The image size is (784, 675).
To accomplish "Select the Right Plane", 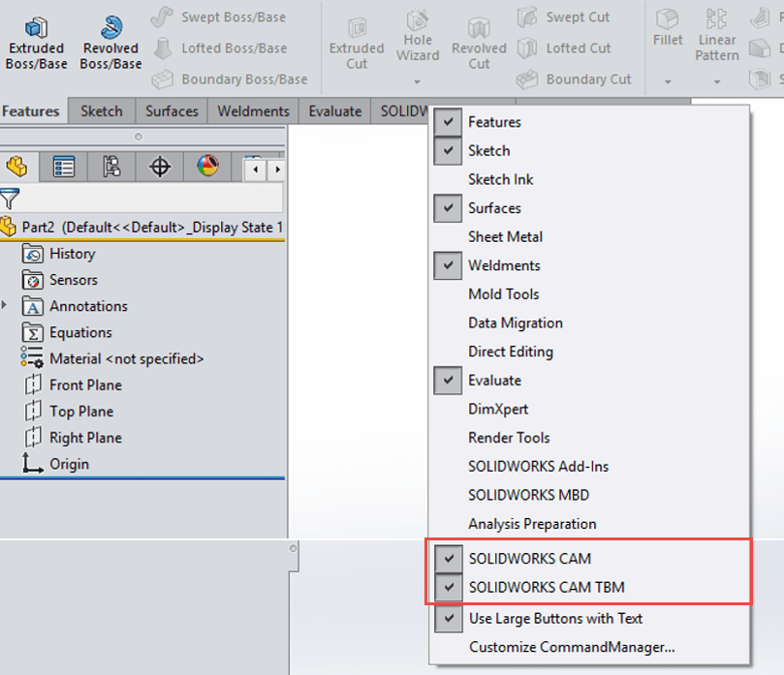I will coord(73,438).
